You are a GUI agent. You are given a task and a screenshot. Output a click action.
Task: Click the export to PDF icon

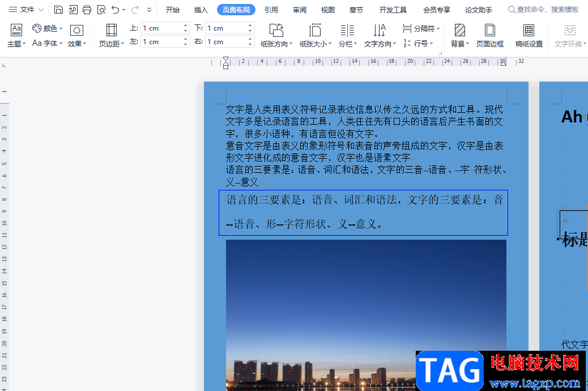[x=73, y=10]
